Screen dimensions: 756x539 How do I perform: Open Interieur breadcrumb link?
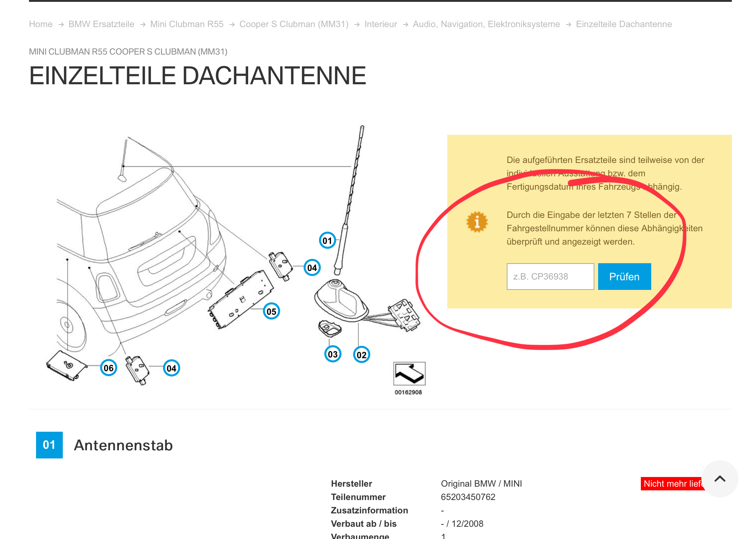click(x=380, y=24)
